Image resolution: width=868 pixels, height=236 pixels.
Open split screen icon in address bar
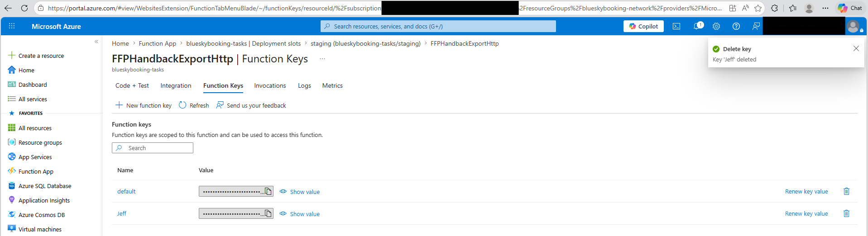pyautogui.click(x=733, y=8)
